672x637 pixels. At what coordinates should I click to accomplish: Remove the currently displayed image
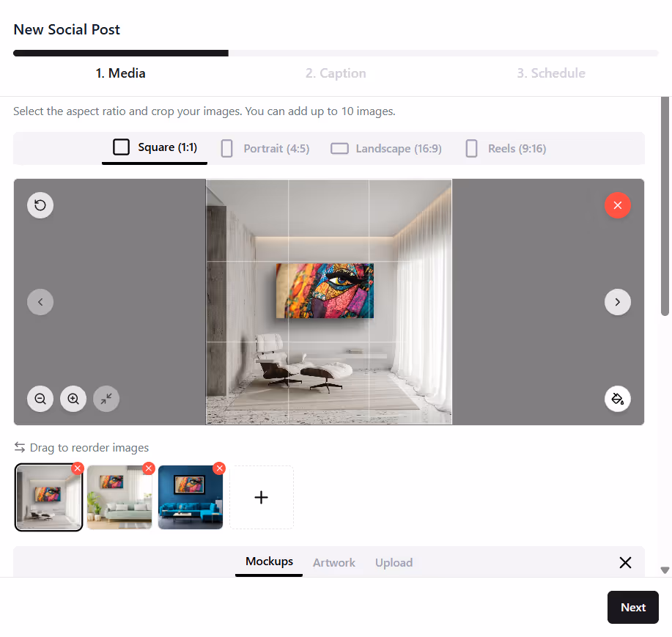point(617,205)
